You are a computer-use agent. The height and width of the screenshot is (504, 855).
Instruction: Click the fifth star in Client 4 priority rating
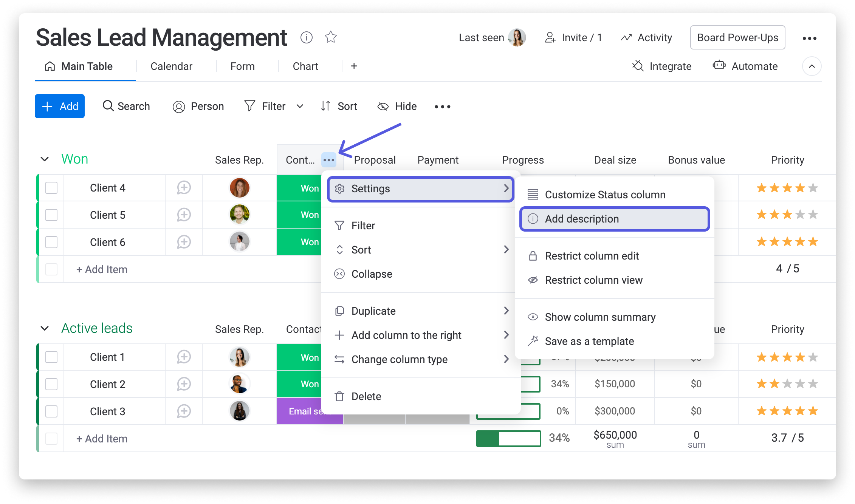click(813, 188)
